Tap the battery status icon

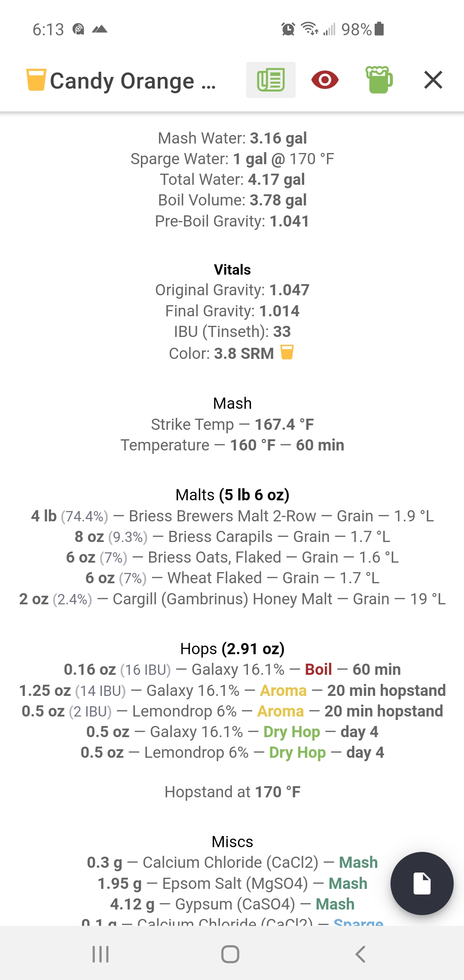click(379, 29)
